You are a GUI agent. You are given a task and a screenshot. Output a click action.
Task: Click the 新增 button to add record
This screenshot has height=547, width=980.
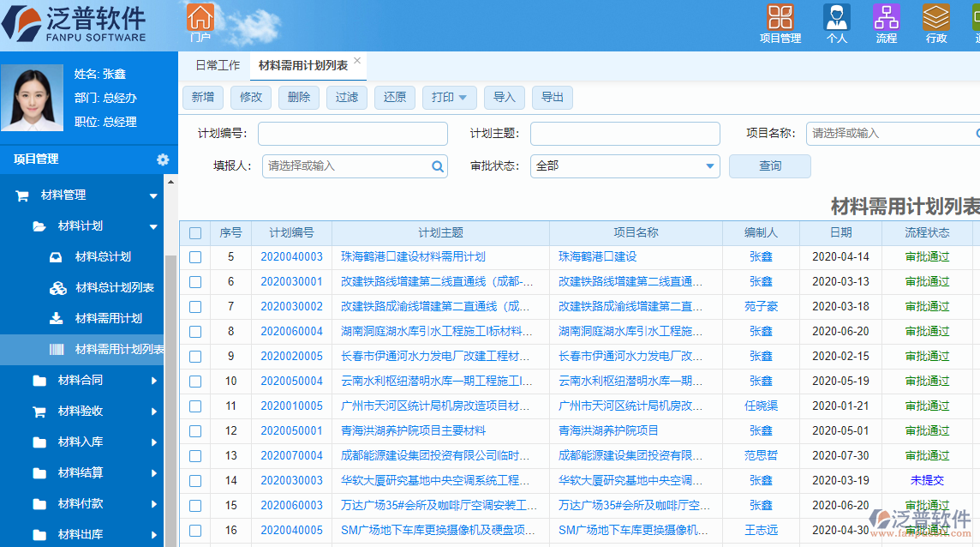pos(202,97)
